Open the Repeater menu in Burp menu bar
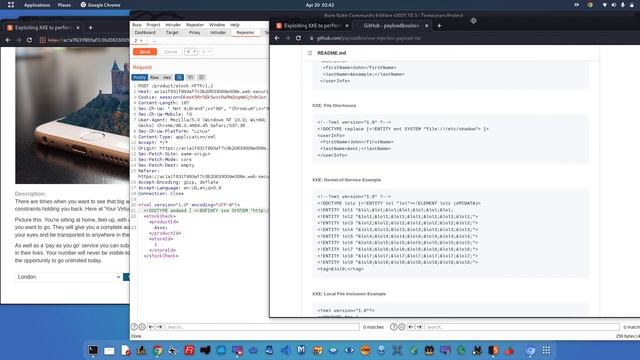The image size is (640, 360). tap(195, 25)
